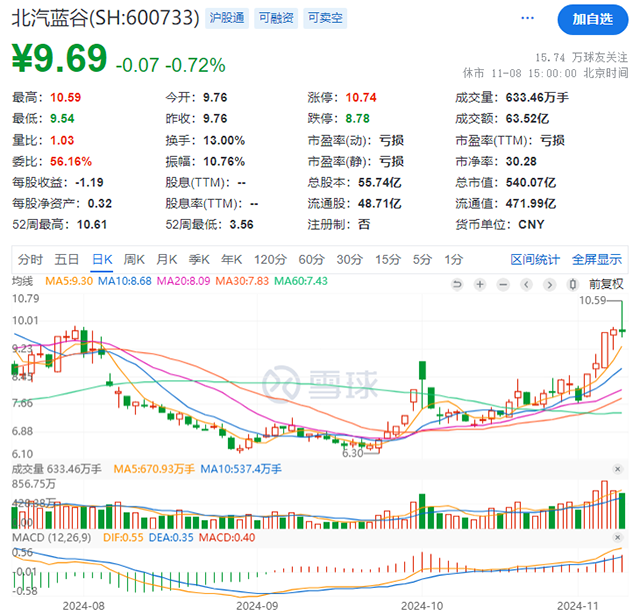
Task: Click the 成交额 value 63.52亿
Action: point(527,119)
